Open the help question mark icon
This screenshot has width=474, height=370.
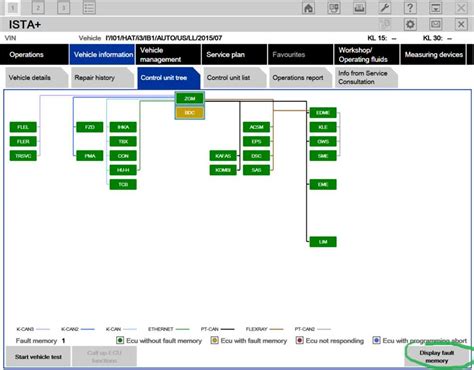pos(410,7)
